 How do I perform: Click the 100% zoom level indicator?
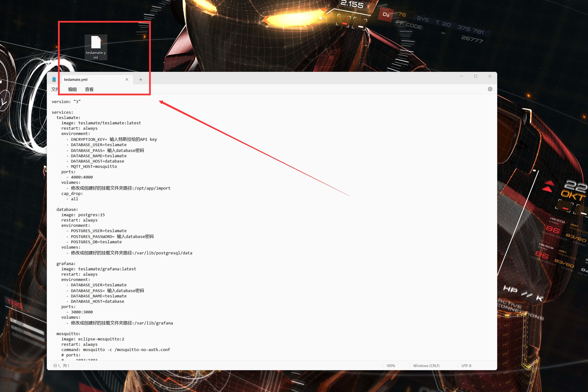pos(391,366)
